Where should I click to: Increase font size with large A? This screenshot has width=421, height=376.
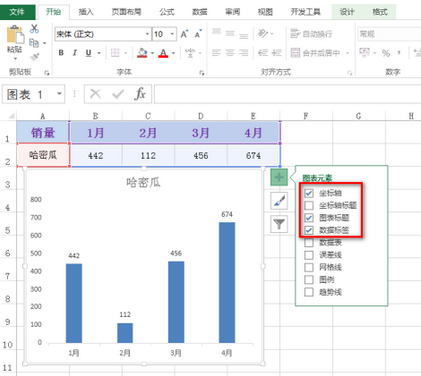point(184,34)
